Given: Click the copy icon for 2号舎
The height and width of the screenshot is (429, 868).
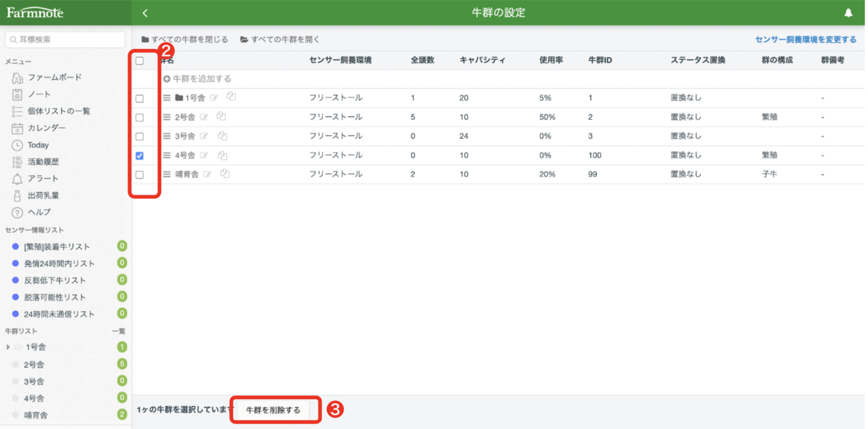Looking at the screenshot, I should pos(221,116).
